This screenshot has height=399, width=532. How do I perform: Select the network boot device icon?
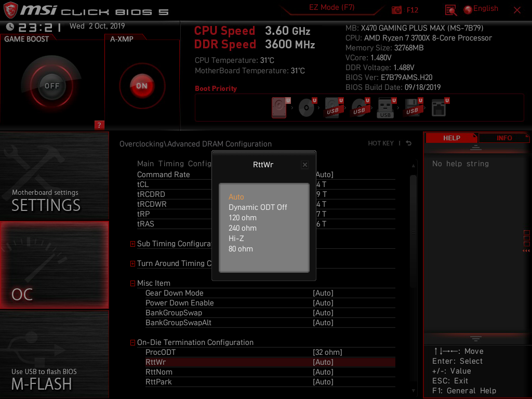[440, 108]
